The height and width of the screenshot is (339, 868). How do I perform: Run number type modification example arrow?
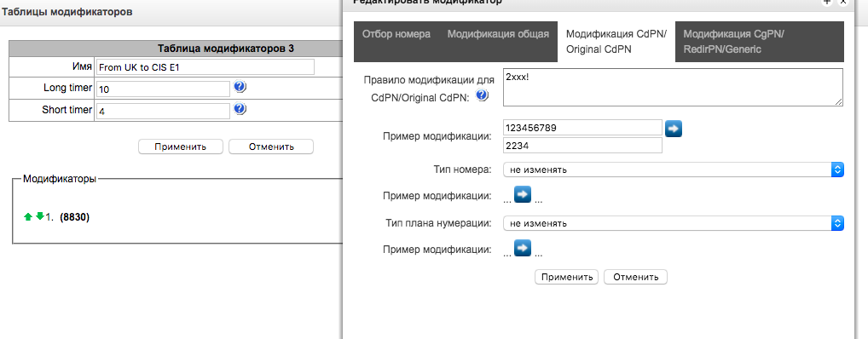pyautogui.click(x=523, y=195)
